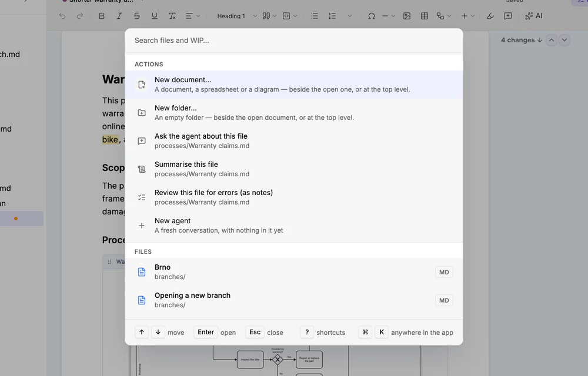Click MD badge on Opening a new branch
The width and height of the screenshot is (588, 376).
click(444, 300)
